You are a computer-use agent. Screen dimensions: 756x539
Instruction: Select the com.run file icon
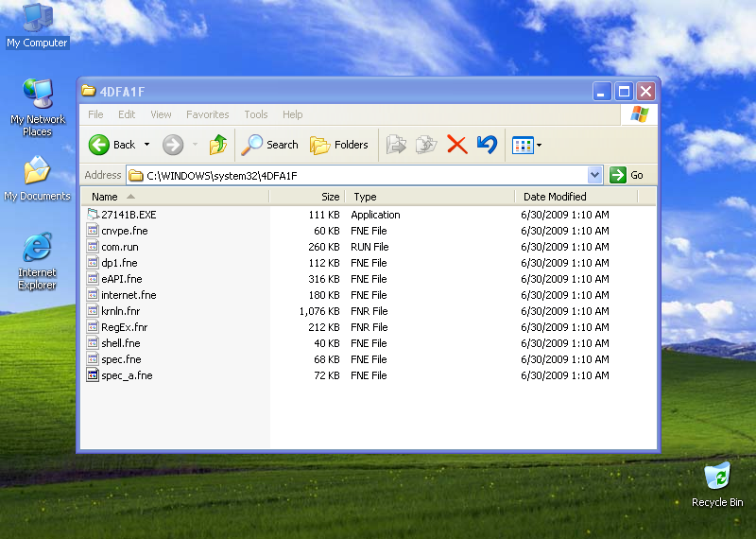click(x=93, y=247)
